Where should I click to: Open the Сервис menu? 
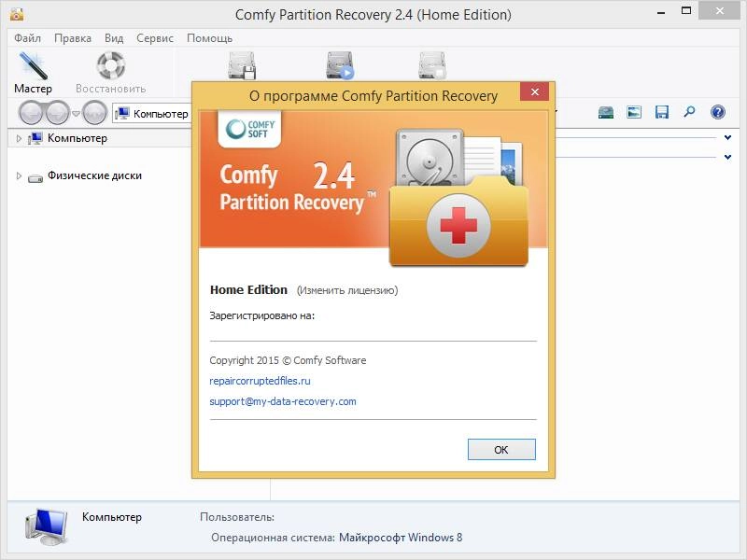point(155,38)
